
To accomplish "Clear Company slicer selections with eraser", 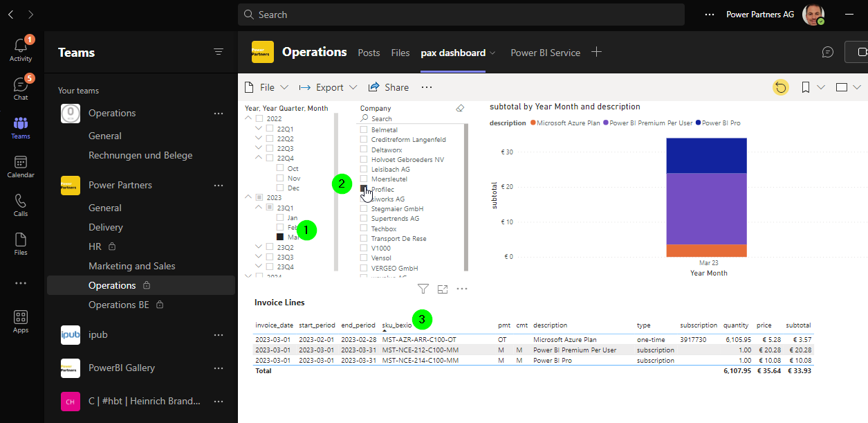I will (460, 108).
